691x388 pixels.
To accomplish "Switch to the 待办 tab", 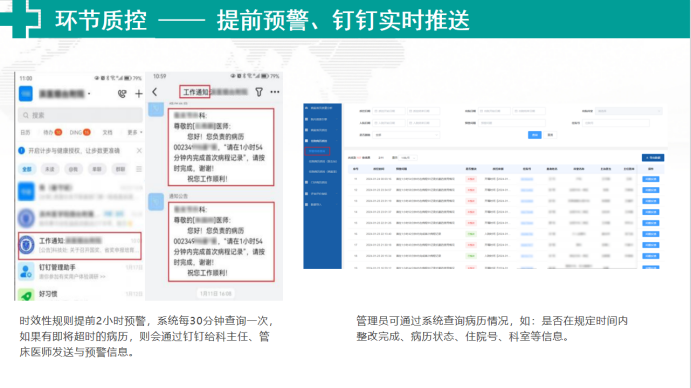I will click(52, 132).
